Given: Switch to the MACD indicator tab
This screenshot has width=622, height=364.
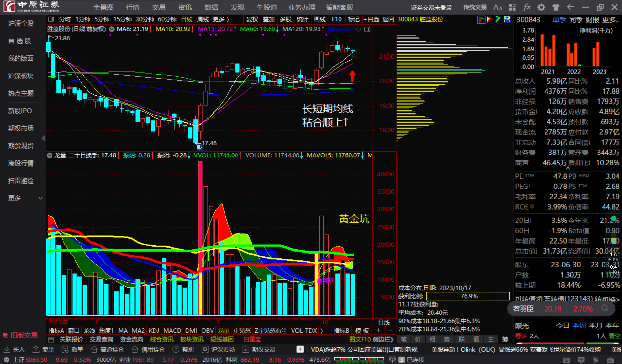Looking at the screenshot, I should pos(172,331).
